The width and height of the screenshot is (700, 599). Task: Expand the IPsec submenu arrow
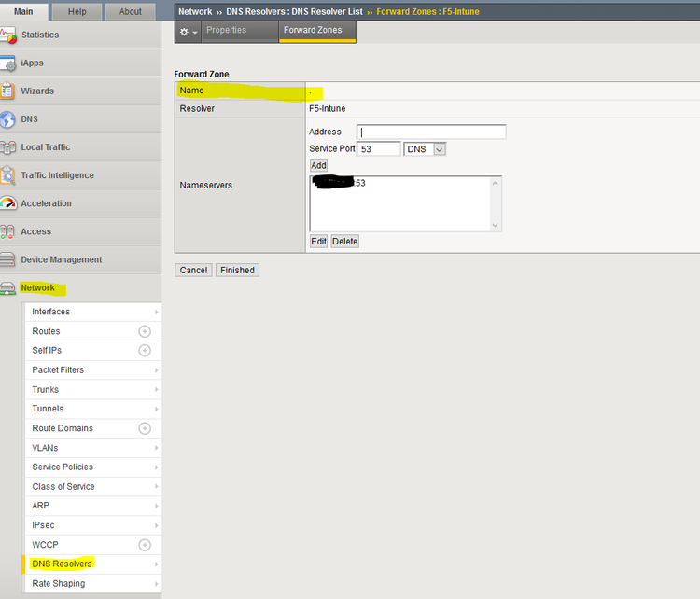coord(156,526)
